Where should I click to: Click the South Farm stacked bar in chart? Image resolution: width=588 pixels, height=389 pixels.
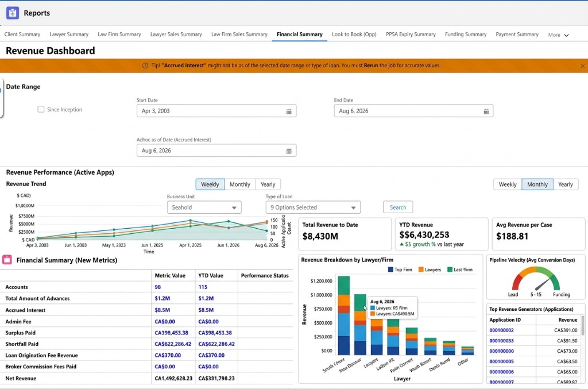point(343,315)
